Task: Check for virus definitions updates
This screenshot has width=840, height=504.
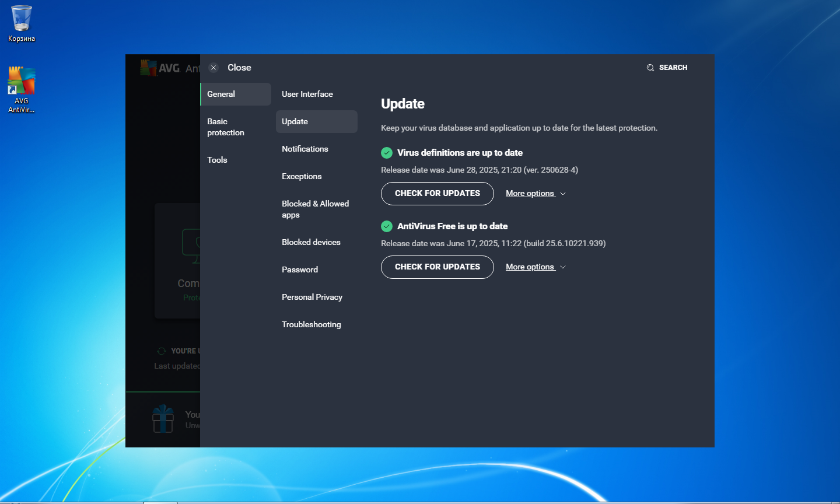Action: (x=437, y=194)
